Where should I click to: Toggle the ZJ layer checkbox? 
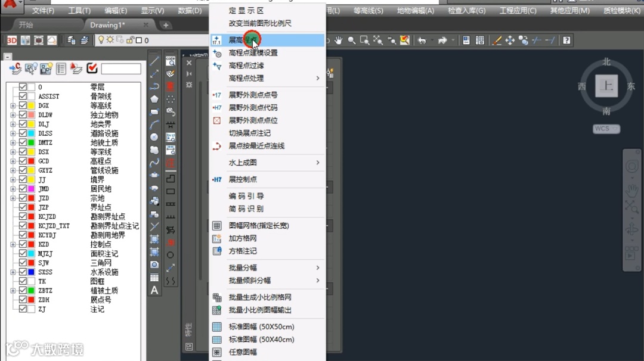pyautogui.click(x=23, y=309)
